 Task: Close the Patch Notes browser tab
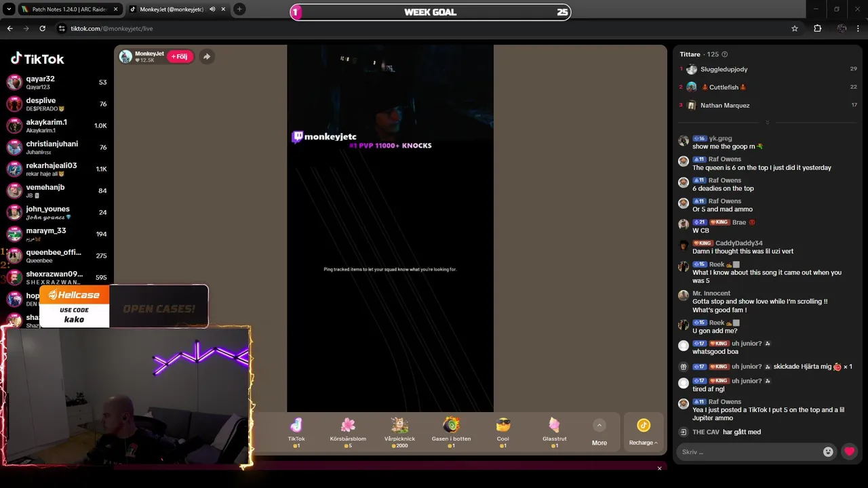coord(115,9)
